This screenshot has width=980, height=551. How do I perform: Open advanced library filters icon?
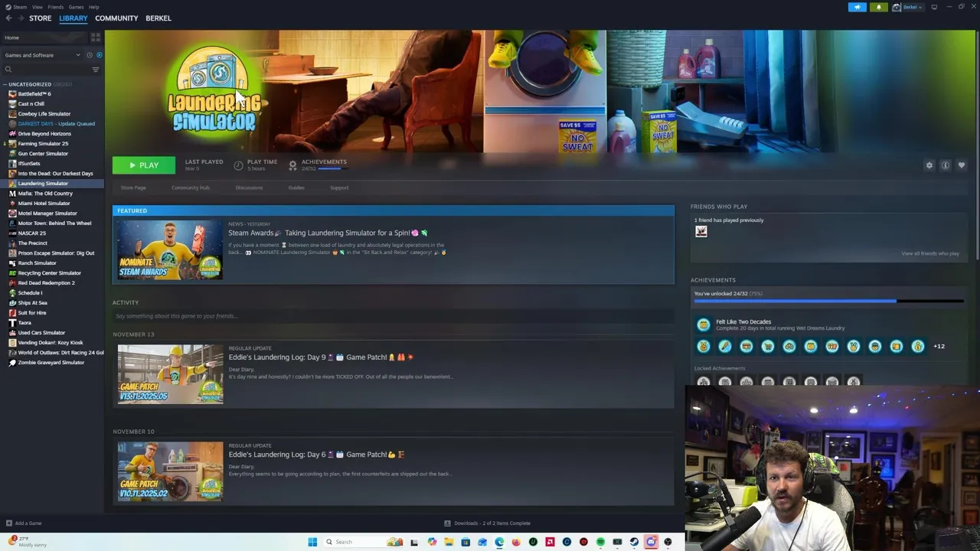(x=96, y=70)
